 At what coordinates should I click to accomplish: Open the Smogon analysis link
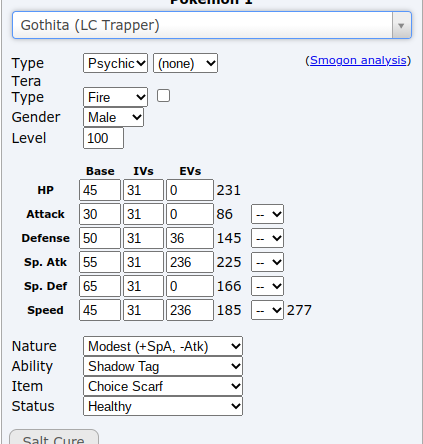point(358,60)
